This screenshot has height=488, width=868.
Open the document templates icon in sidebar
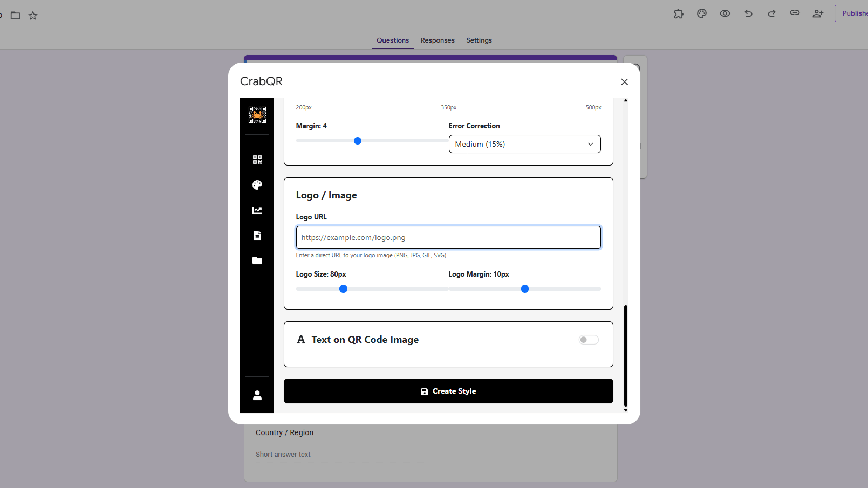257,236
